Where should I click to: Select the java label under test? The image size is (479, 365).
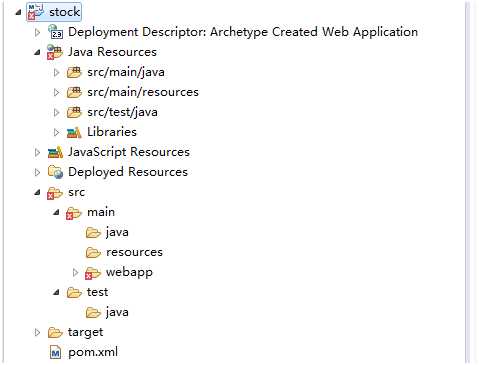(117, 312)
